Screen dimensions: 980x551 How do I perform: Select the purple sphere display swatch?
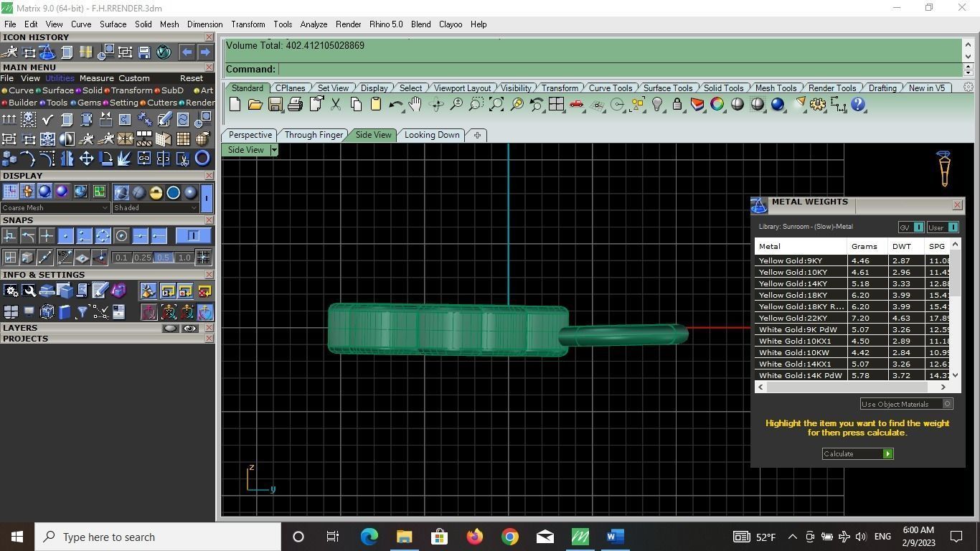(x=62, y=192)
